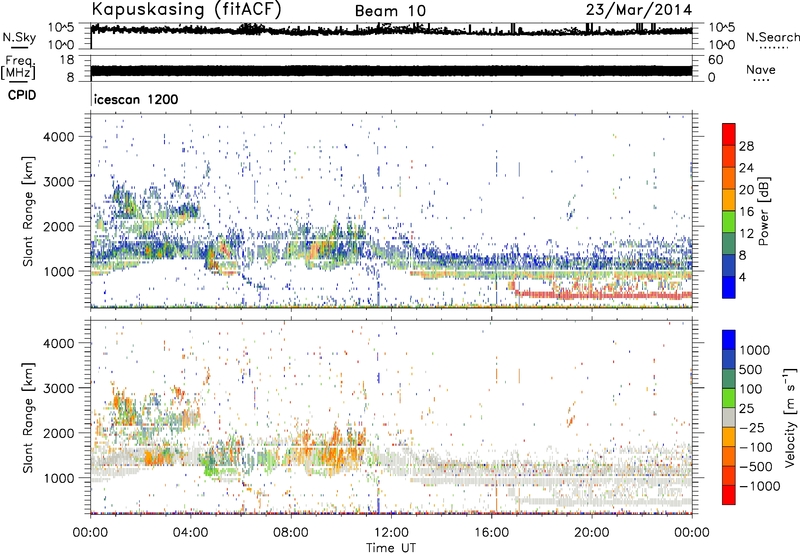Viewport: 800px width, 554px height.
Task: Click the red segment of power colorbar
Action: pyautogui.click(x=729, y=134)
